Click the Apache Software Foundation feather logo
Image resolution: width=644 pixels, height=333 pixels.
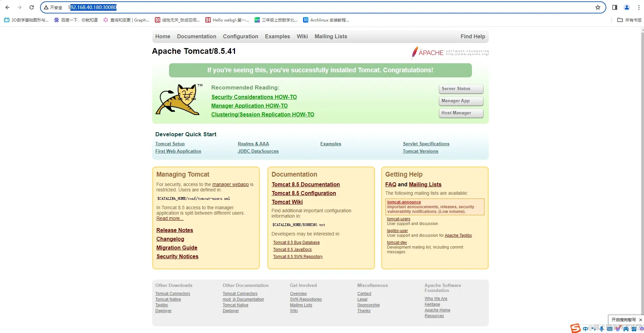(450, 53)
